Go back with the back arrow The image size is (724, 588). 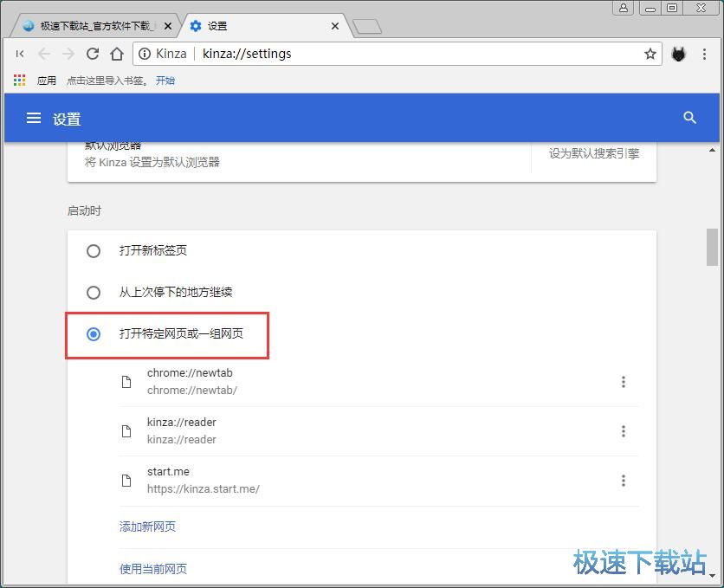[x=44, y=54]
